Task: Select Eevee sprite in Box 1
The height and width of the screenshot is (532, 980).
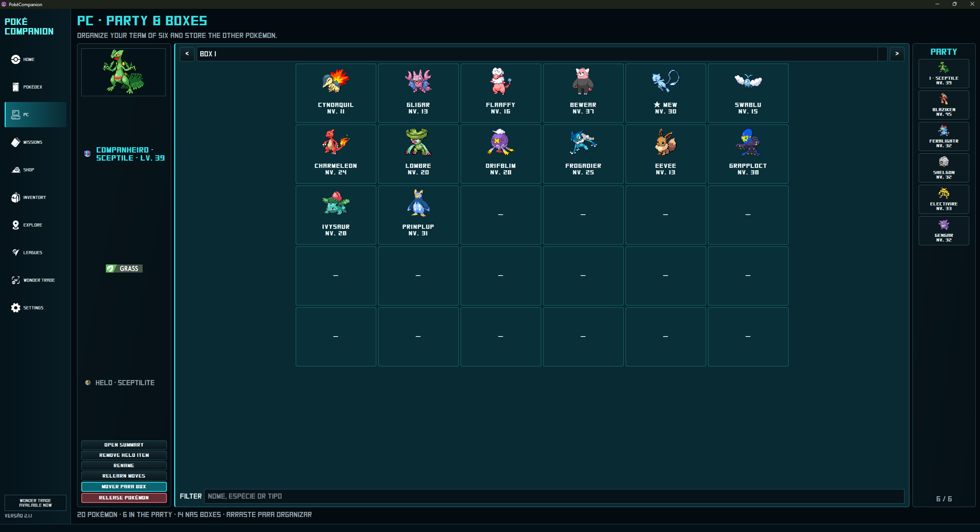Action: coord(665,142)
